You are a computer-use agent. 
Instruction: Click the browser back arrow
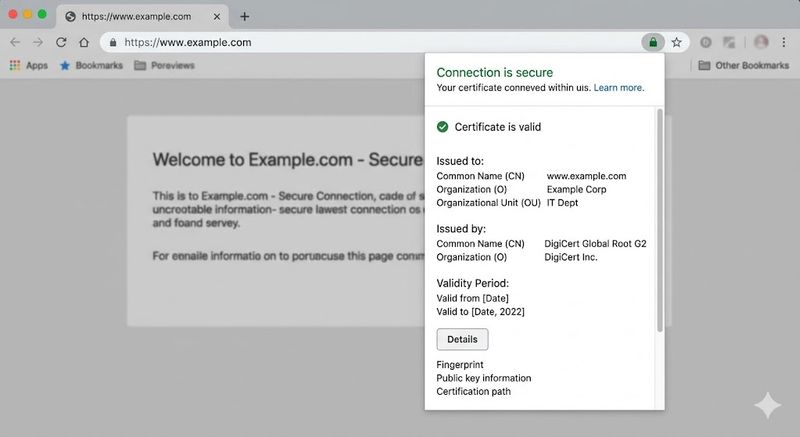coord(15,42)
